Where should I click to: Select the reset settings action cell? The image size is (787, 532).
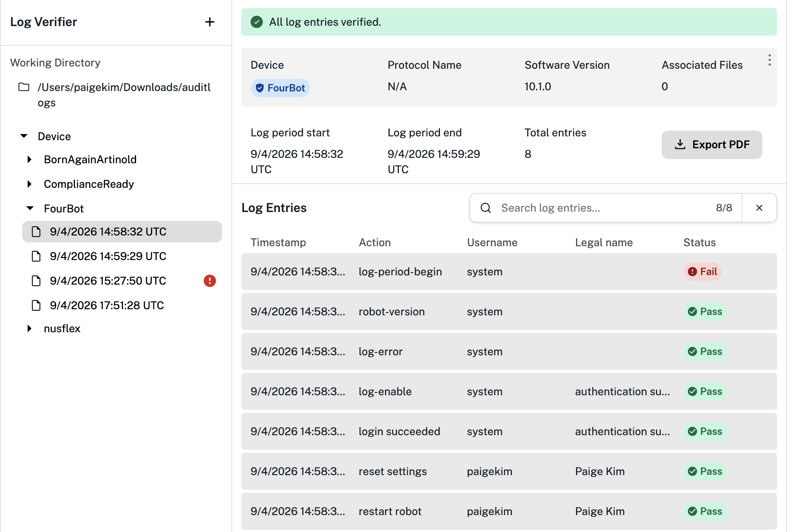click(393, 471)
